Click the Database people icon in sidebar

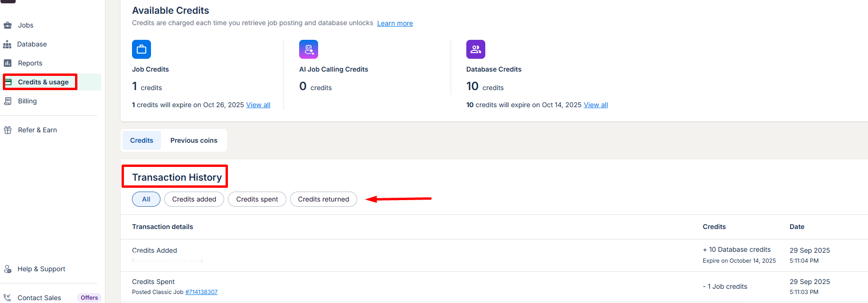click(7, 44)
